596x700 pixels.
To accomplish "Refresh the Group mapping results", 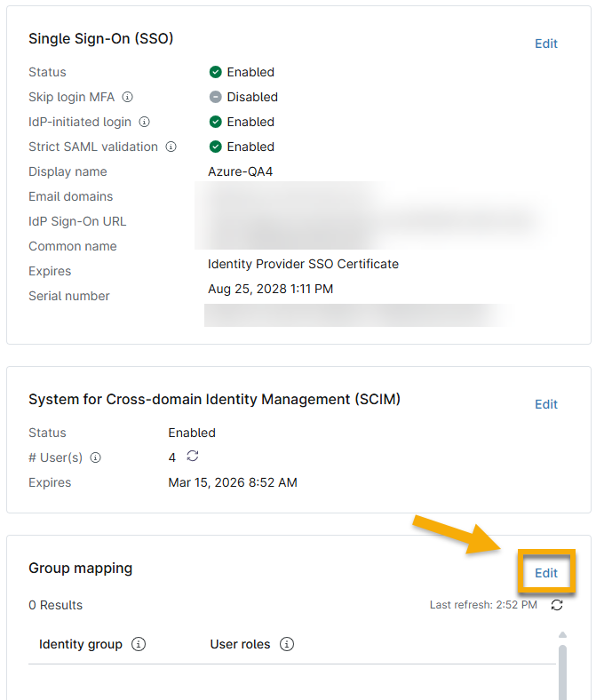I will coord(557,605).
